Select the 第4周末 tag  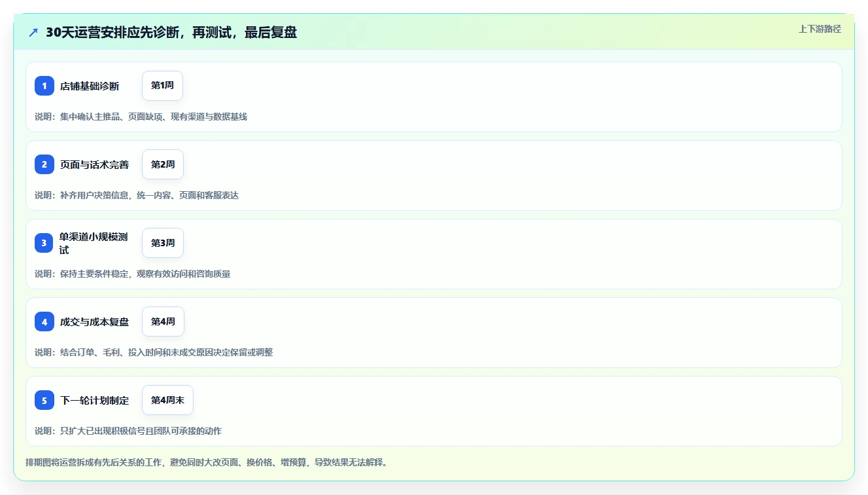[x=167, y=400]
